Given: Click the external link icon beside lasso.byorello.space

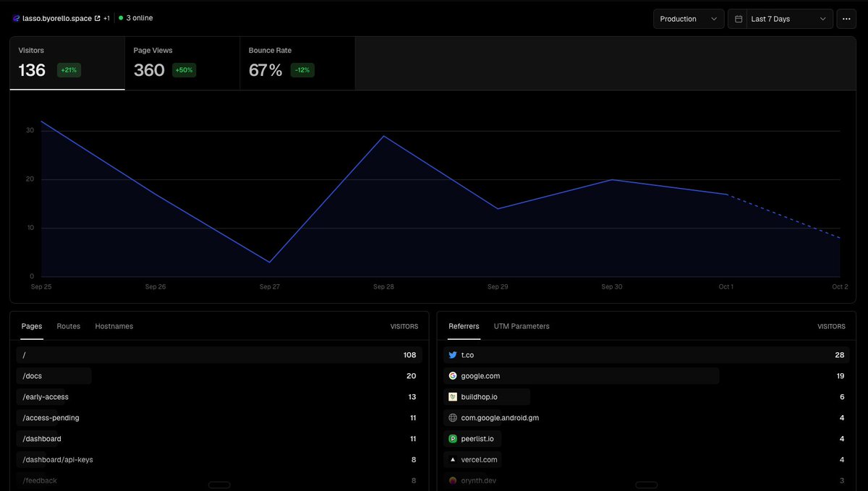Looking at the screenshot, I should coord(98,18).
